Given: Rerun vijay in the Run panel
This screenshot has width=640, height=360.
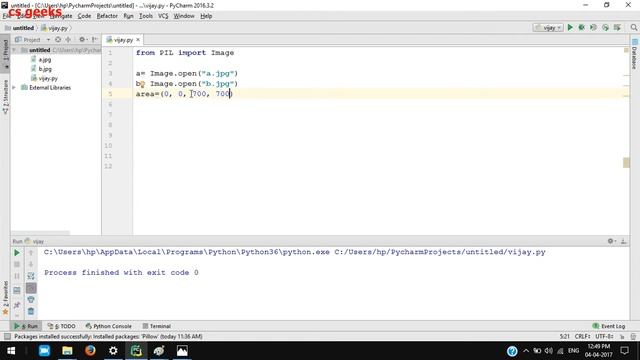Looking at the screenshot, I should tap(17, 253).
